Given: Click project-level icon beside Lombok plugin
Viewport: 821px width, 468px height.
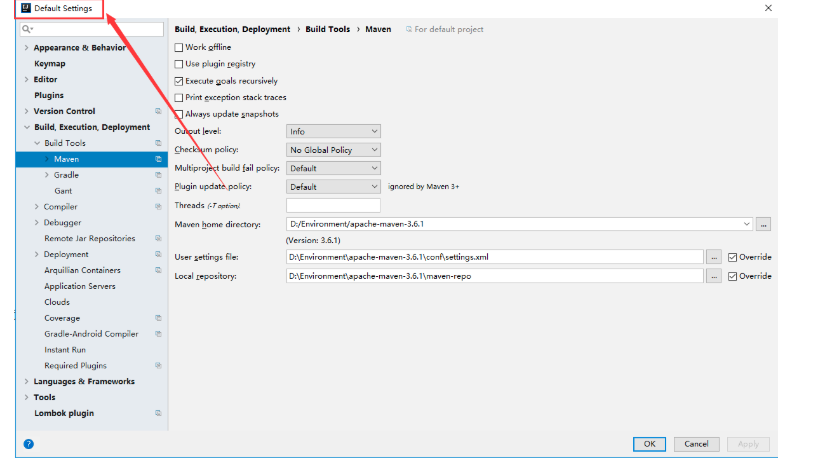Looking at the screenshot, I should click(x=158, y=413).
